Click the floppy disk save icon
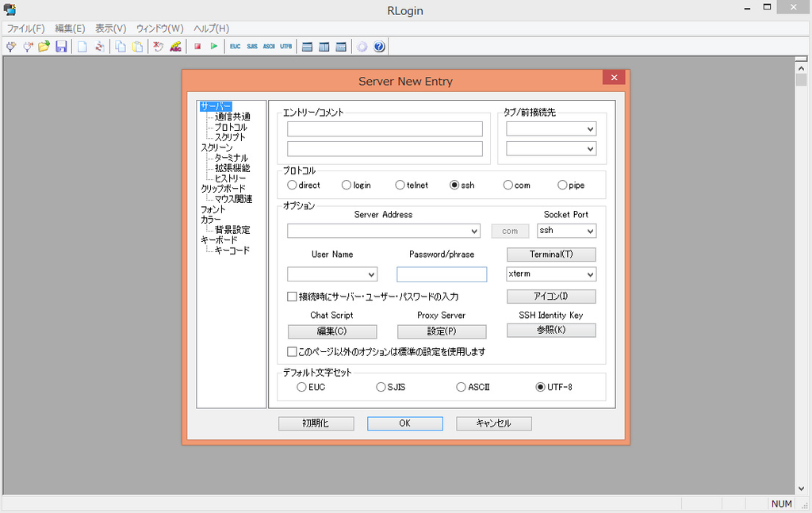 coord(61,47)
